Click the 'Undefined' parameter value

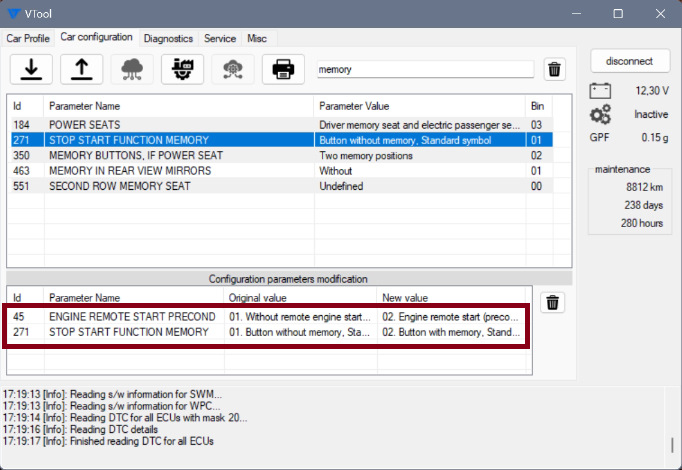click(341, 186)
